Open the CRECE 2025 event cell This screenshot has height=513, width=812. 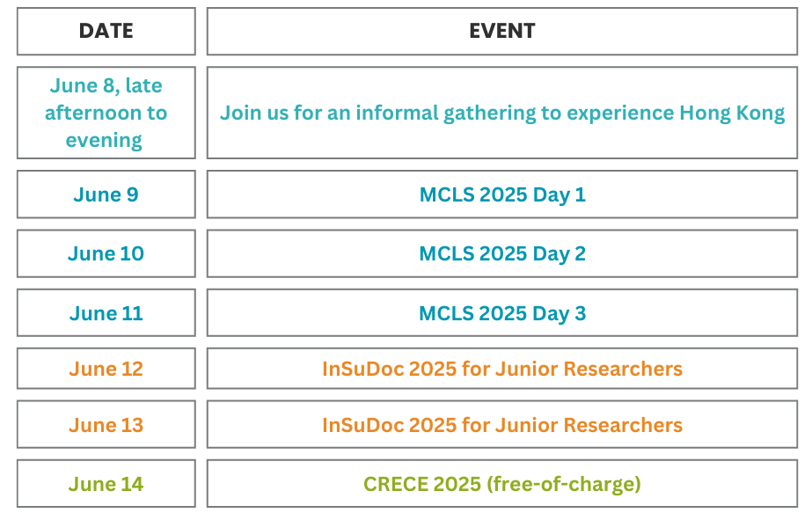coord(501,484)
